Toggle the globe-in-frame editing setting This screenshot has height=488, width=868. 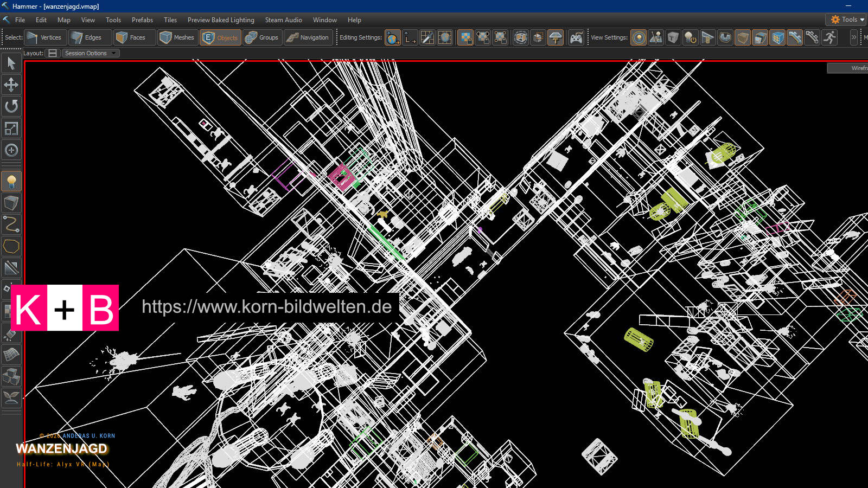445,37
